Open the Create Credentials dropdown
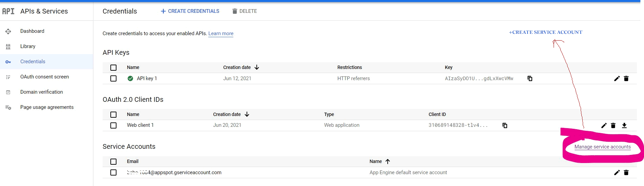Screen dimensions: 644x186 point(190,11)
